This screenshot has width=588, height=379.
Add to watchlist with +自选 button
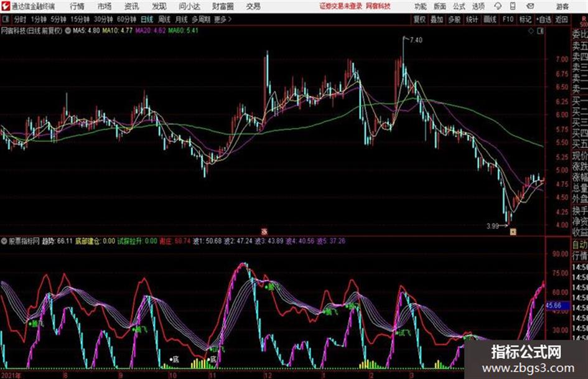[544, 19]
